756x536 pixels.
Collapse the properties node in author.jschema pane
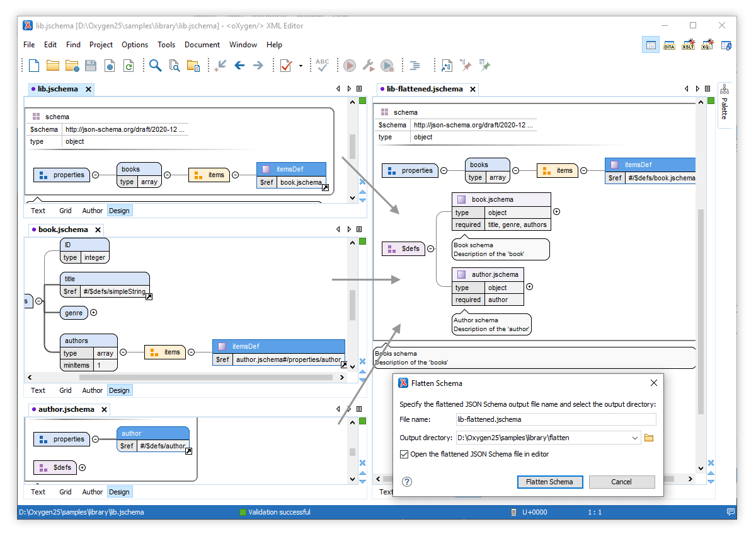pos(95,440)
